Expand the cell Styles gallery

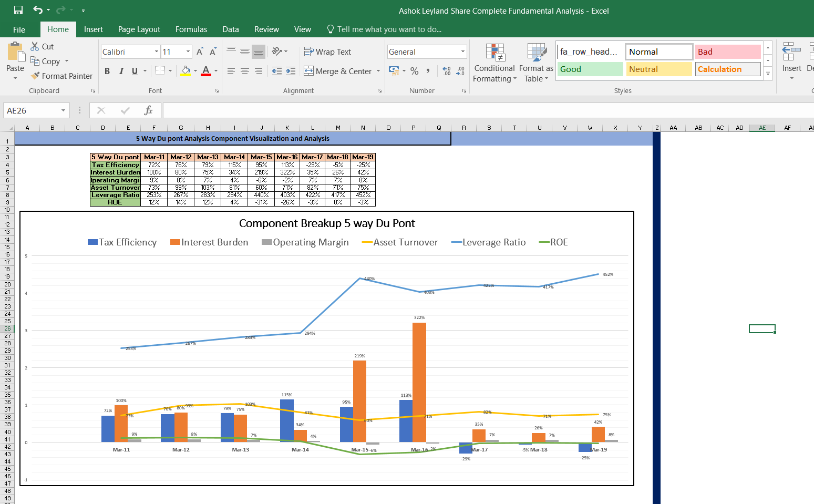coord(768,74)
